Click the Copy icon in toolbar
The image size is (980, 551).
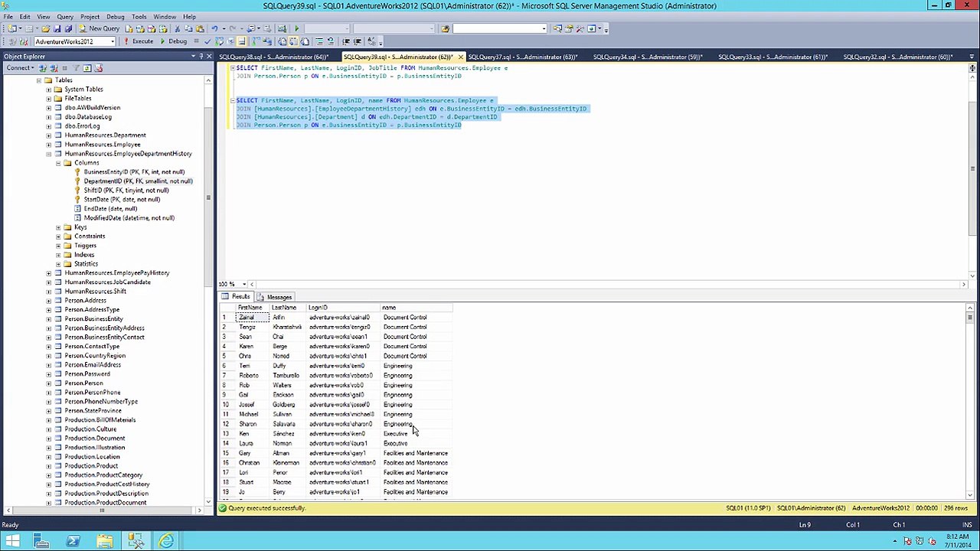(x=188, y=28)
